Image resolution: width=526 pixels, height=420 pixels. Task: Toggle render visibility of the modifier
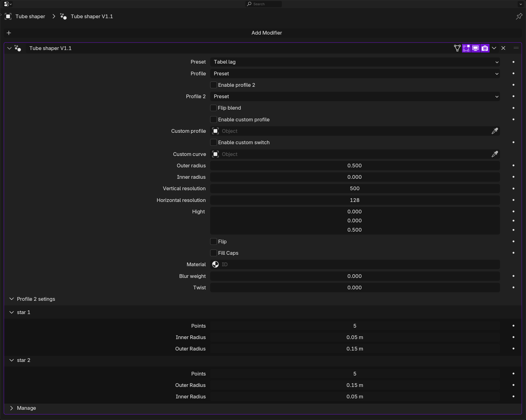pos(485,48)
